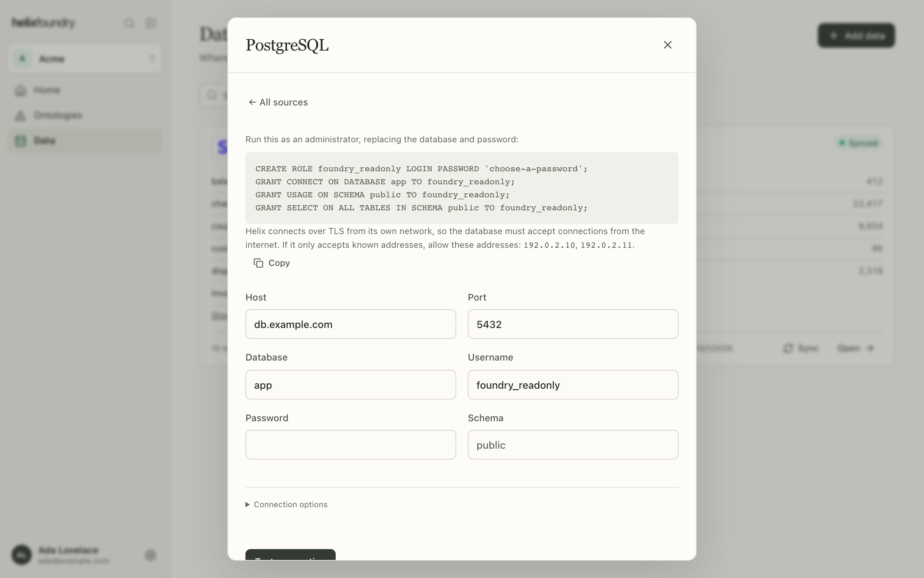Click the copy icon beside Copy
This screenshot has width=924, height=578.
[258, 263]
